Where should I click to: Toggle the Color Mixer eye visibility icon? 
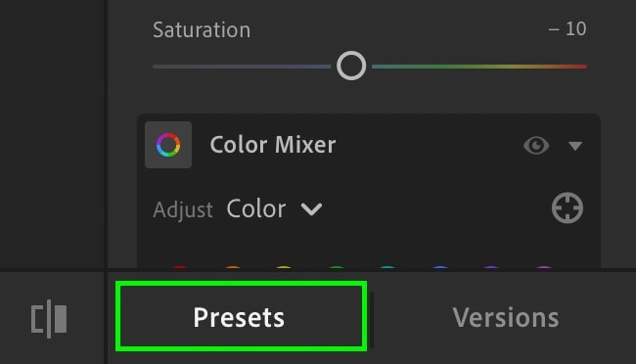click(536, 145)
